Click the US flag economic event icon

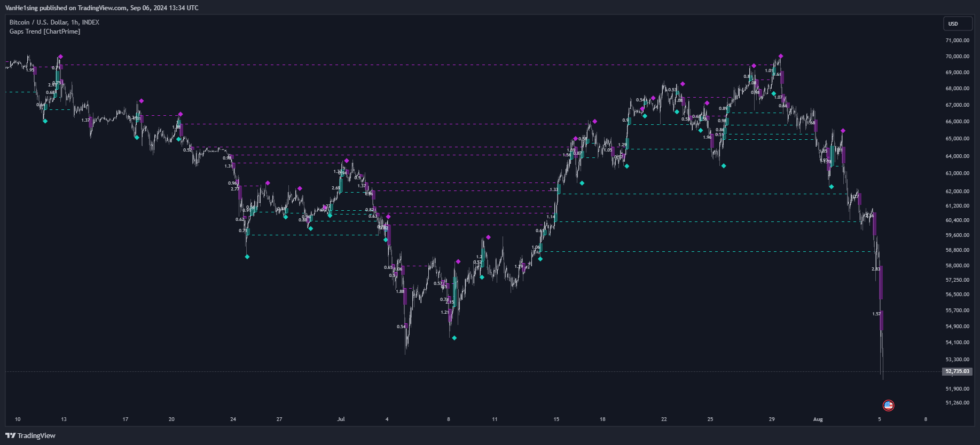[x=889, y=406]
